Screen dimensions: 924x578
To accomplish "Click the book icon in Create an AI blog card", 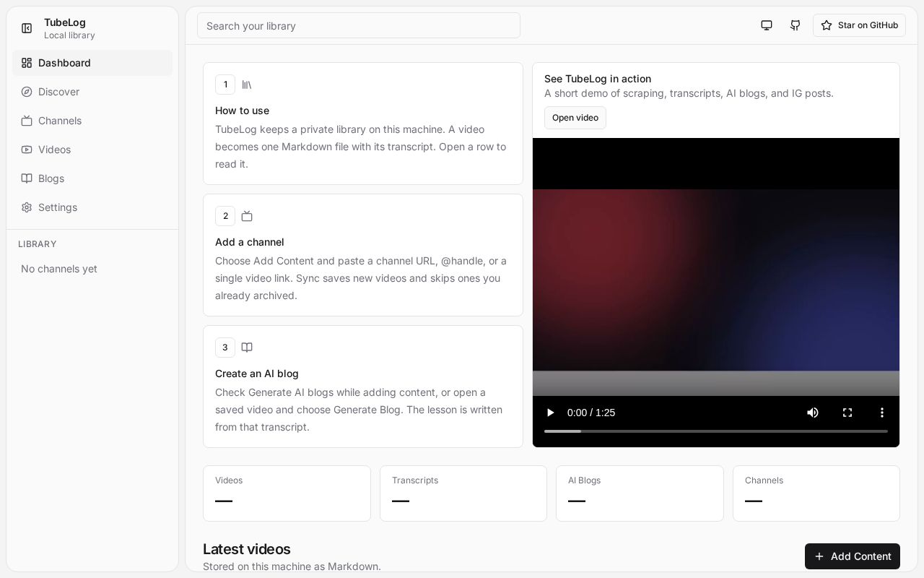I will coord(247,348).
